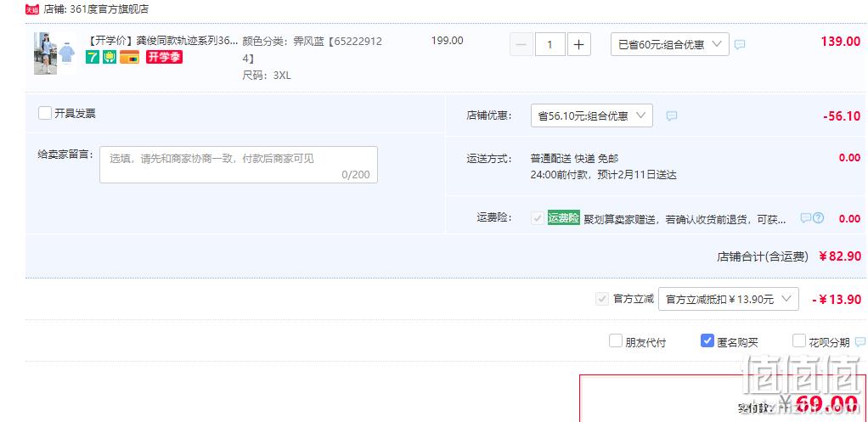Toggle the 运费险 checkbox
Screen dimensions: 868x422
coord(537,218)
